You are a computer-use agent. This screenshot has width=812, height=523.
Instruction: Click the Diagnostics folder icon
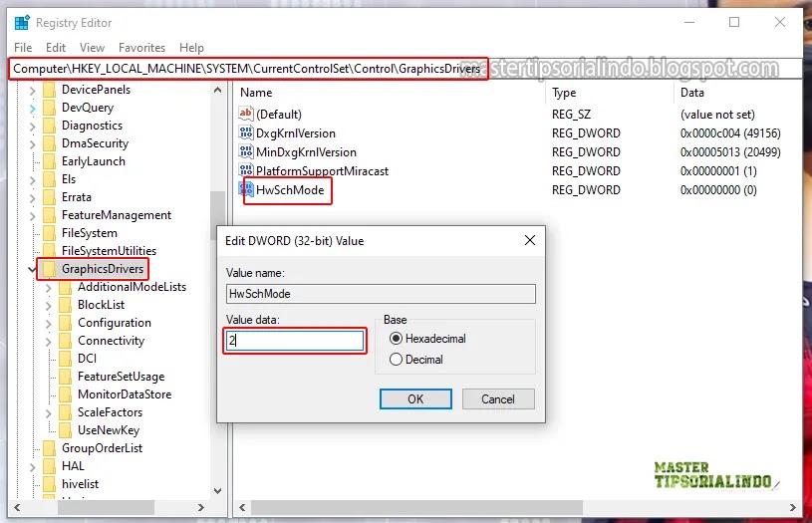[49, 126]
